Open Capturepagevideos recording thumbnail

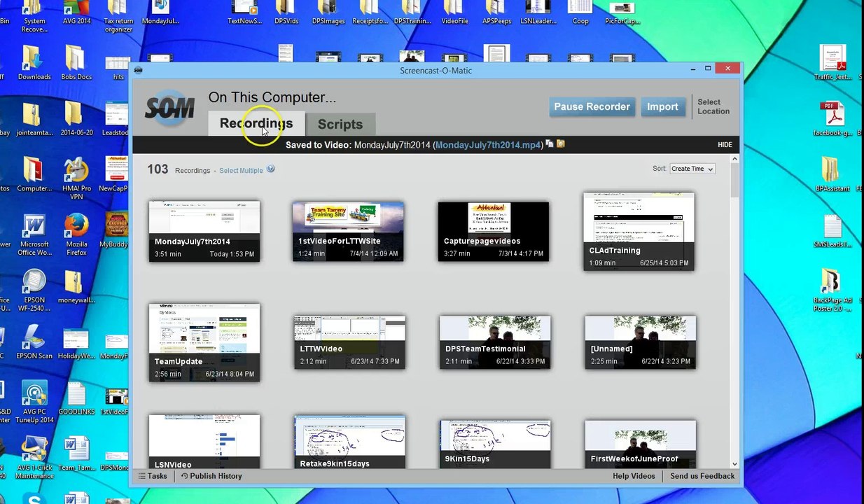[494, 231]
